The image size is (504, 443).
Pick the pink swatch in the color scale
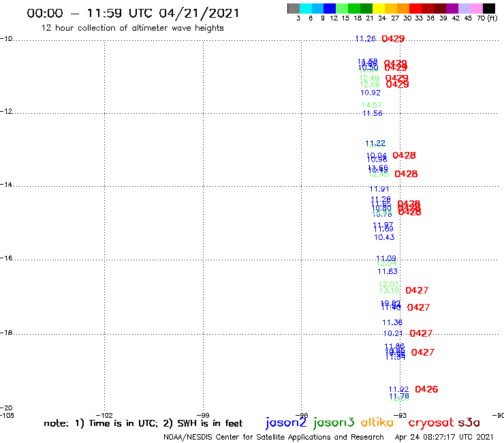(477, 8)
